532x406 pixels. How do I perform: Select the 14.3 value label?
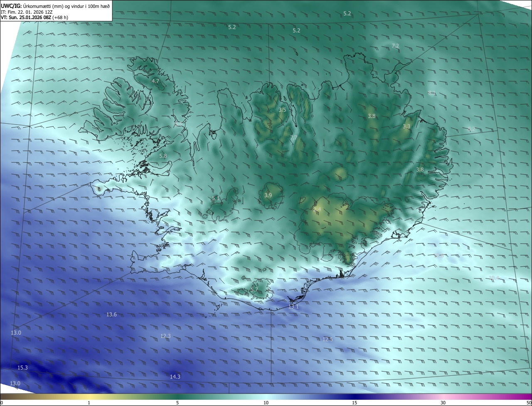pos(175,377)
